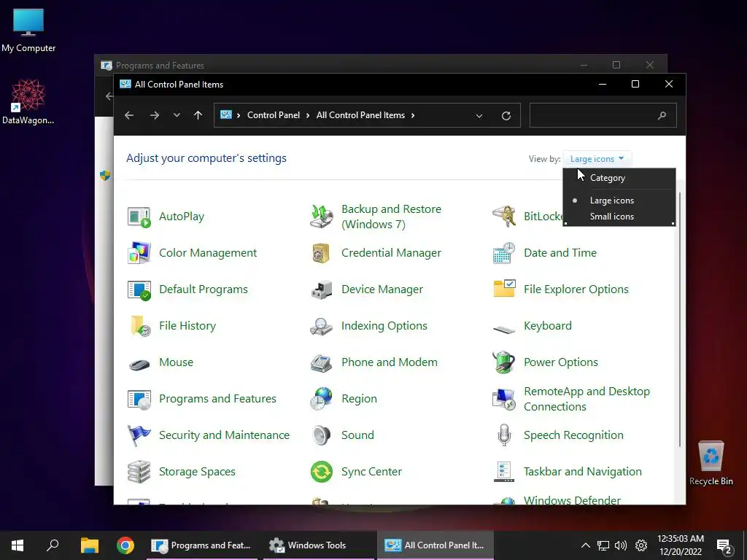747x560 pixels.
Task: Open the Keyboard icon
Action: (x=504, y=329)
